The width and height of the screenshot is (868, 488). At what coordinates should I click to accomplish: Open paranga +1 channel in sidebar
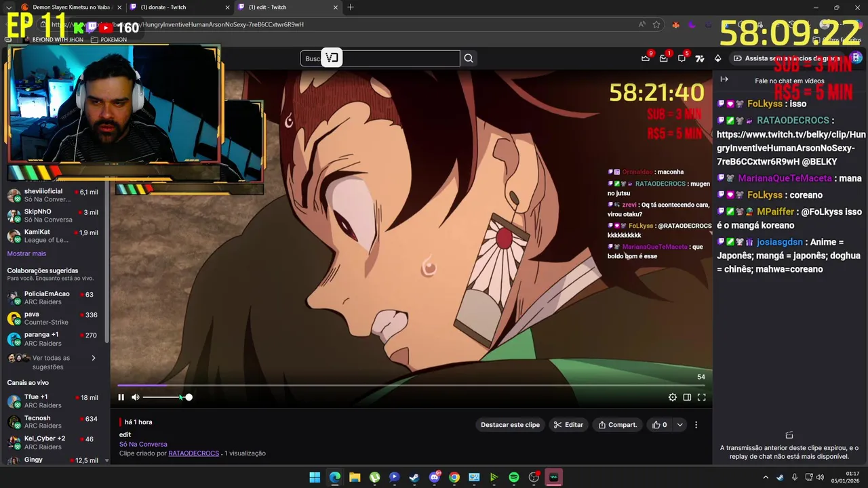(53, 339)
